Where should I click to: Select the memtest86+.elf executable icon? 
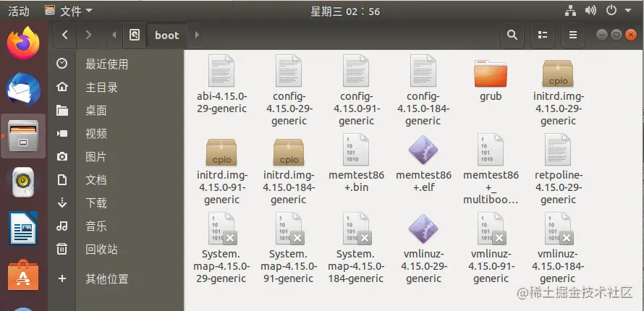click(423, 150)
